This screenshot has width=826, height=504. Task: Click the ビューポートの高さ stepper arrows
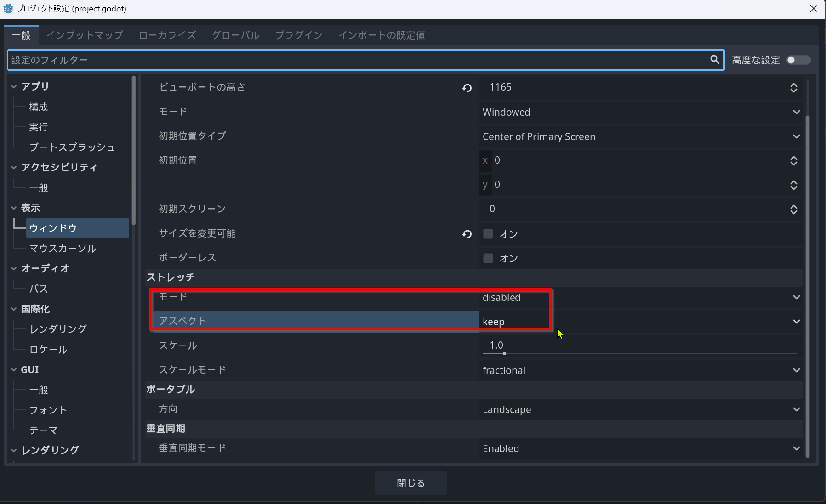pos(793,88)
